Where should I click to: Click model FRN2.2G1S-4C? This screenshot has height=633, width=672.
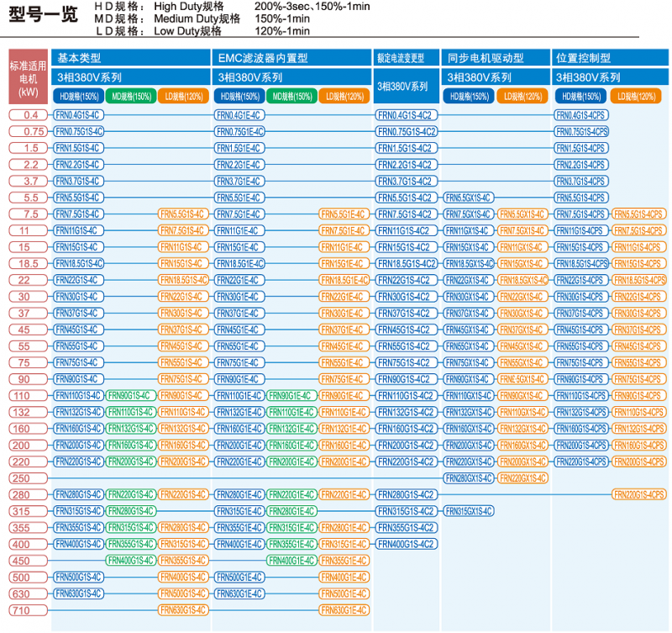click(78, 165)
